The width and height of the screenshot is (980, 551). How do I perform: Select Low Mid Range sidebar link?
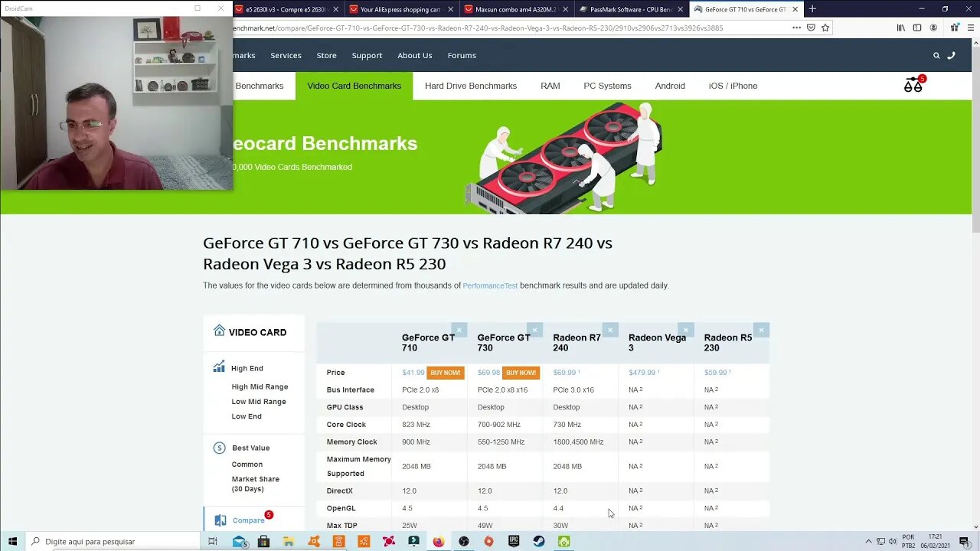259,402
